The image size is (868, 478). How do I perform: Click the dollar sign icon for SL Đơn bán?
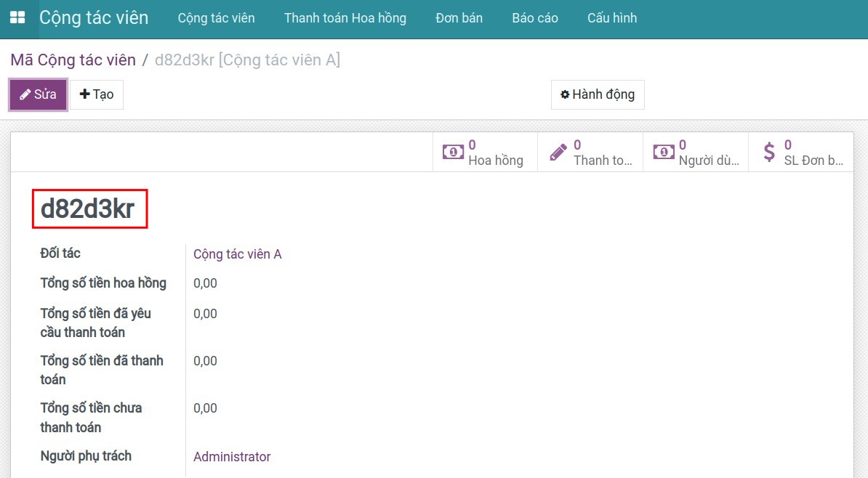point(769,152)
